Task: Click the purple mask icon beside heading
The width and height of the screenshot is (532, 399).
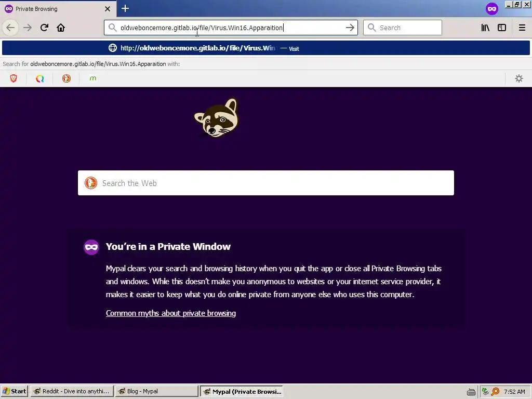Action: [91, 247]
